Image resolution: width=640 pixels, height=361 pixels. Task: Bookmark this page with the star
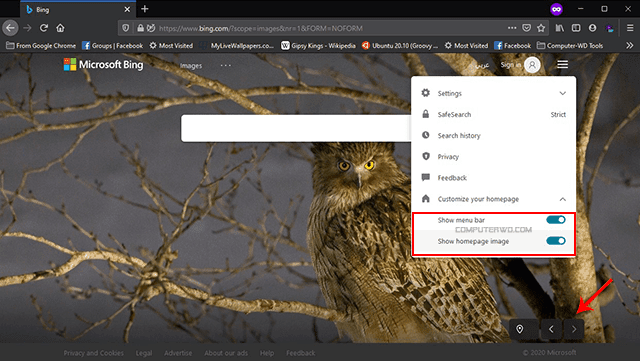[x=541, y=28]
